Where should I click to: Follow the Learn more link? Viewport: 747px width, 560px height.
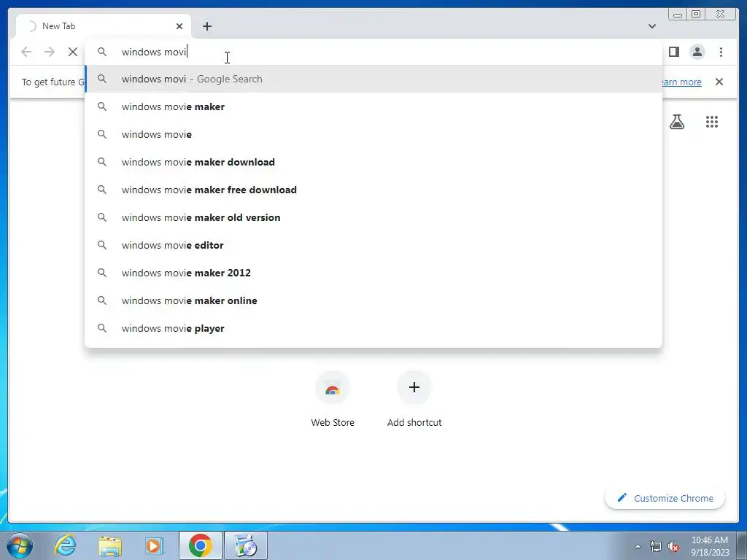681,82
